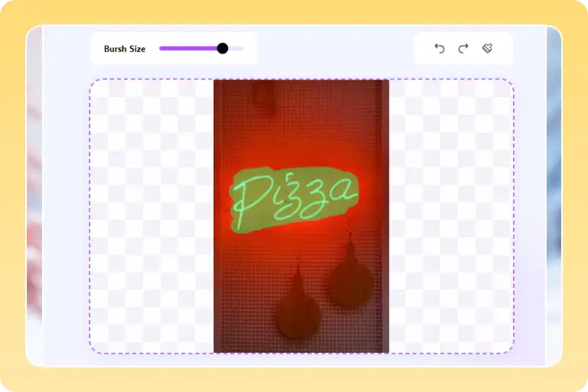Select the eraser tool icon
This screenshot has height=392, width=588.
click(487, 48)
